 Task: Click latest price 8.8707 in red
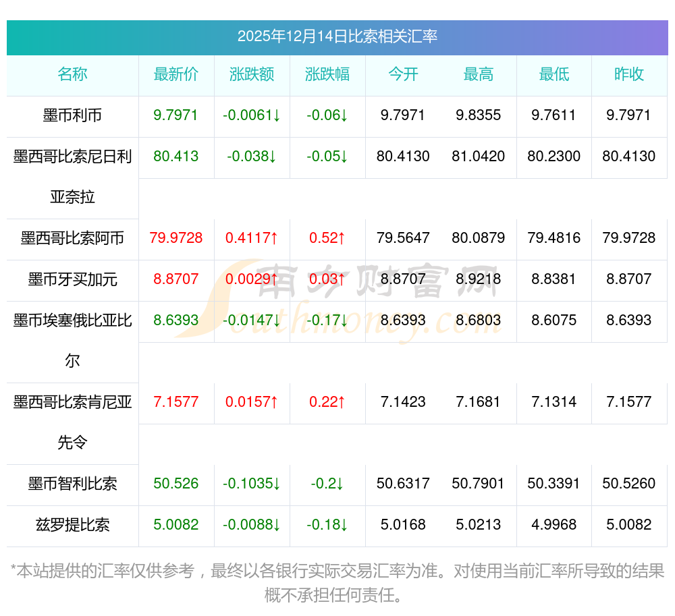click(175, 279)
